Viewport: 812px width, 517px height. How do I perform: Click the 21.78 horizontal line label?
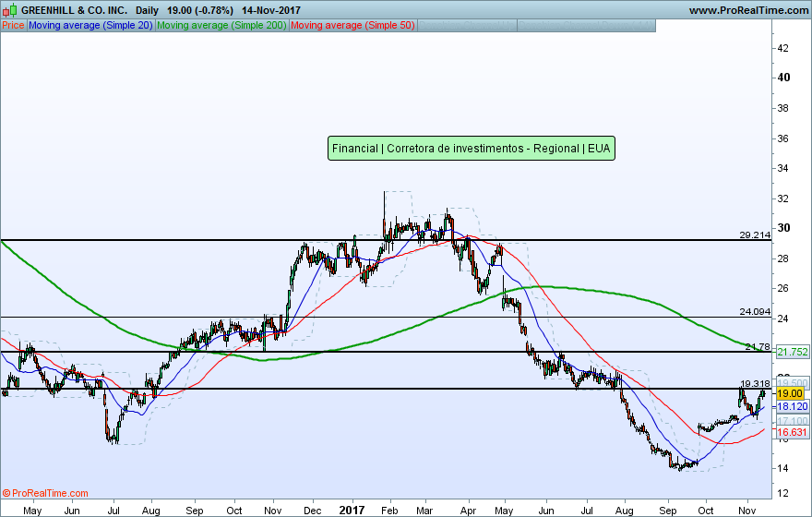[758, 346]
